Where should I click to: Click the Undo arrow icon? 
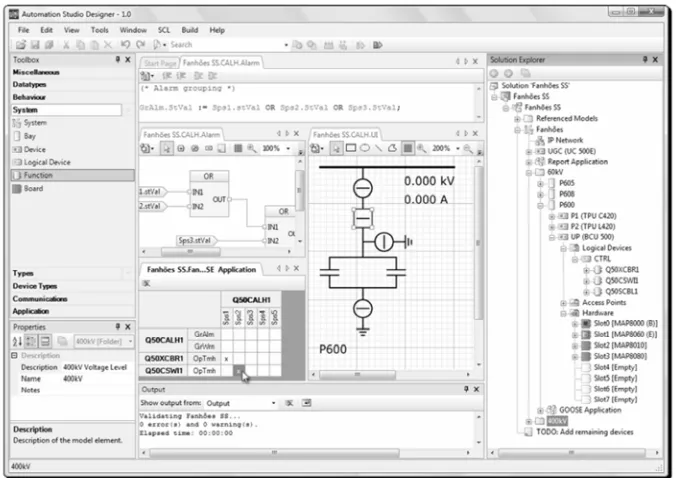tap(125, 44)
